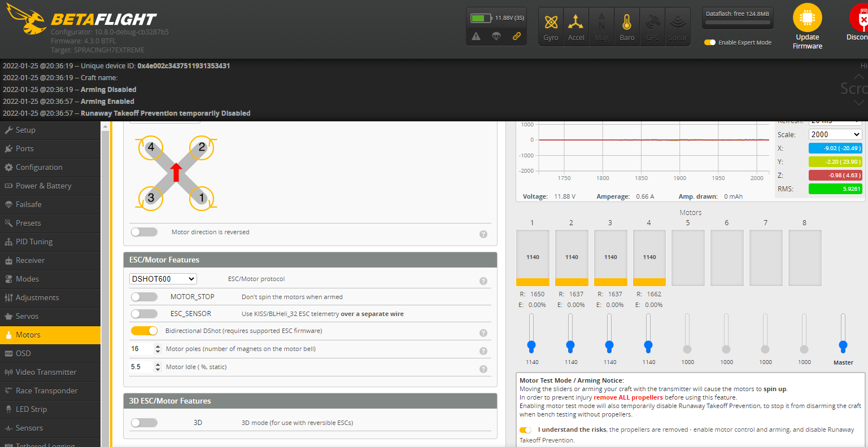Open the PID Tuning tab

tap(50, 242)
